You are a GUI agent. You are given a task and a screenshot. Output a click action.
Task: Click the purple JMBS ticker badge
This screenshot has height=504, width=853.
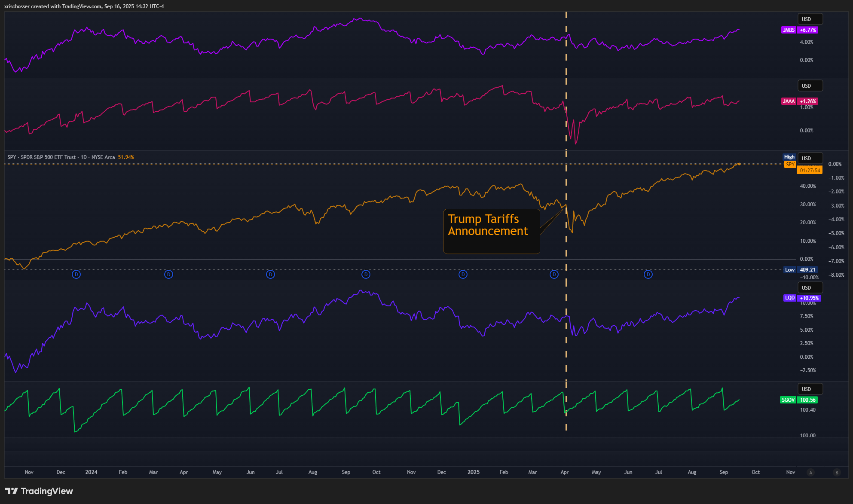click(789, 30)
